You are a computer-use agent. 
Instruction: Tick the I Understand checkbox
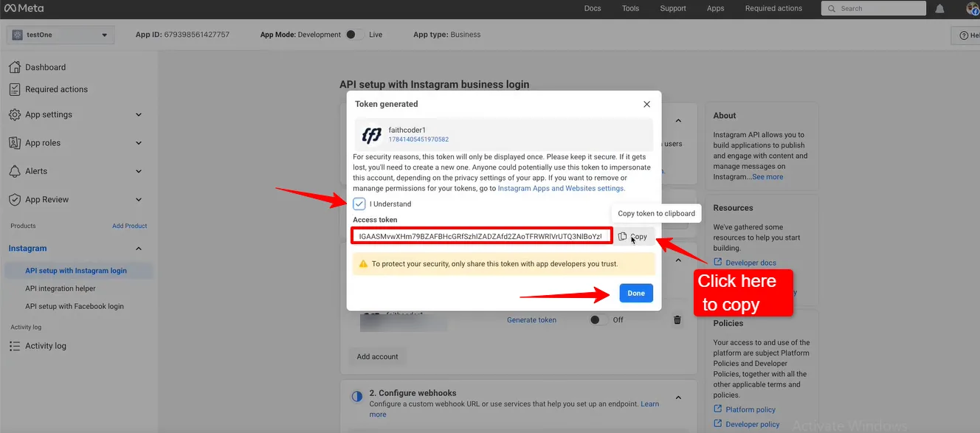pyautogui.click(x=359, y=204)
